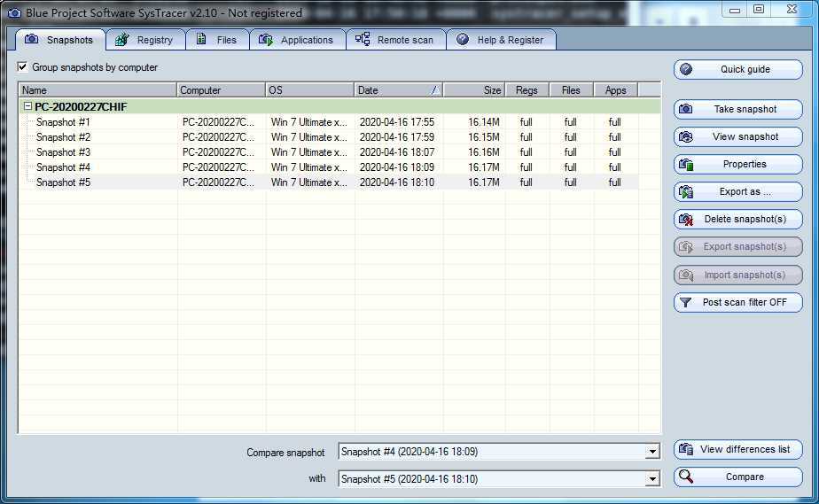
Task: Sort by the Date column header
Action: tap(399, 90)
